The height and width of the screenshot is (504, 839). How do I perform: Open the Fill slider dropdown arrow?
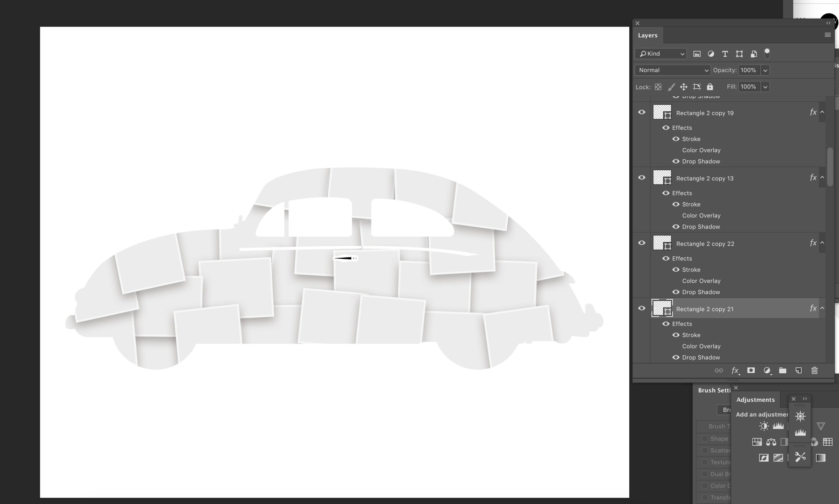pyautogui.click(x=765, y=87)
